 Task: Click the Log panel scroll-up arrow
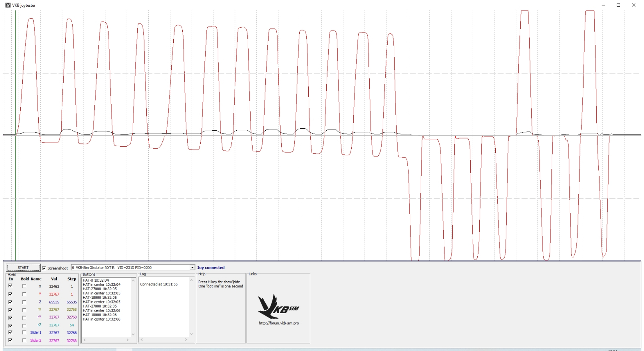click(191, 281)
